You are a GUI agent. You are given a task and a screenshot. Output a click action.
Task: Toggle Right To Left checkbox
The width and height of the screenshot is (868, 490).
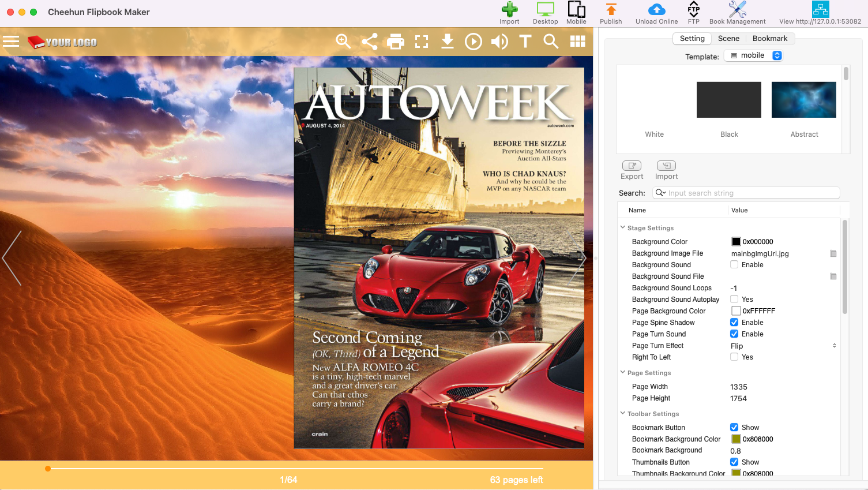coord(734,357)
